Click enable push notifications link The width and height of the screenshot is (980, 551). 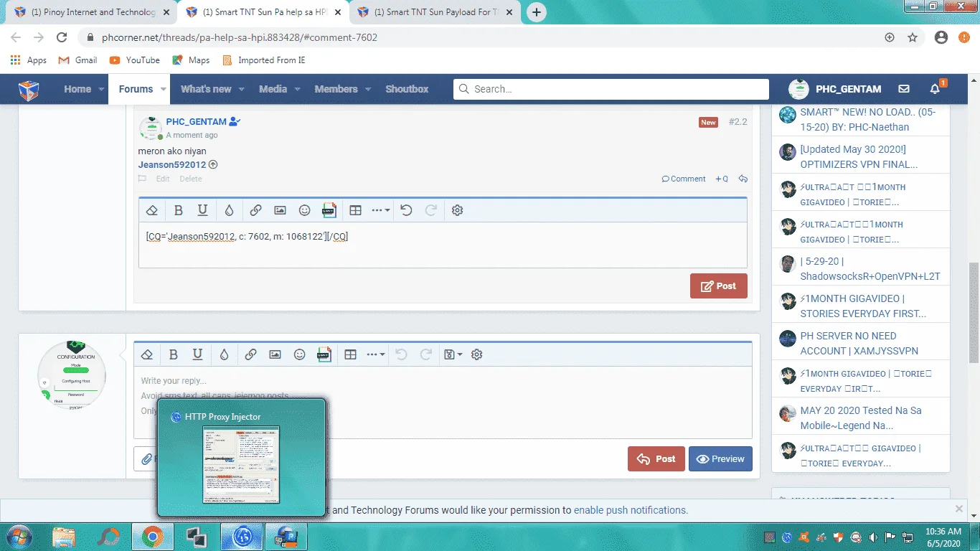tap(631, 510)
